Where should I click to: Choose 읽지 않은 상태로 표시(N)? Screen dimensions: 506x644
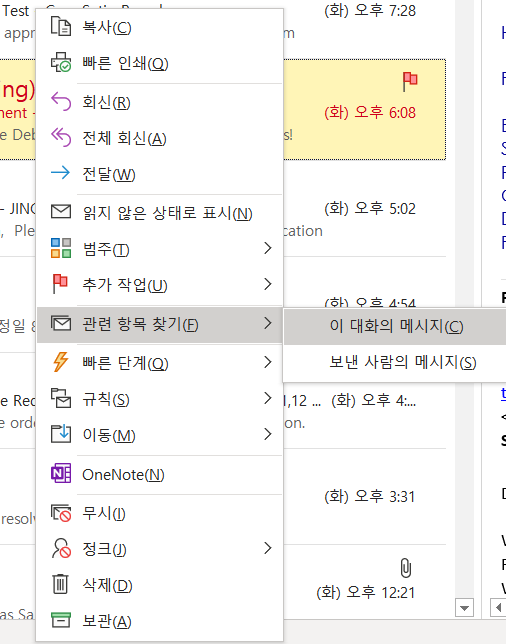tap(159, 213)
